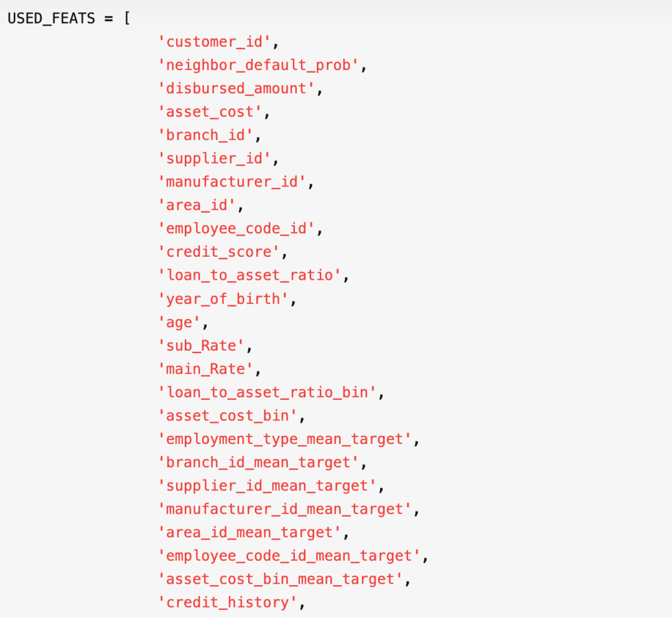This screenshot has width=672, height=618.
Task: Click the 'manufacturer_id' string
Action: (232, 182)
